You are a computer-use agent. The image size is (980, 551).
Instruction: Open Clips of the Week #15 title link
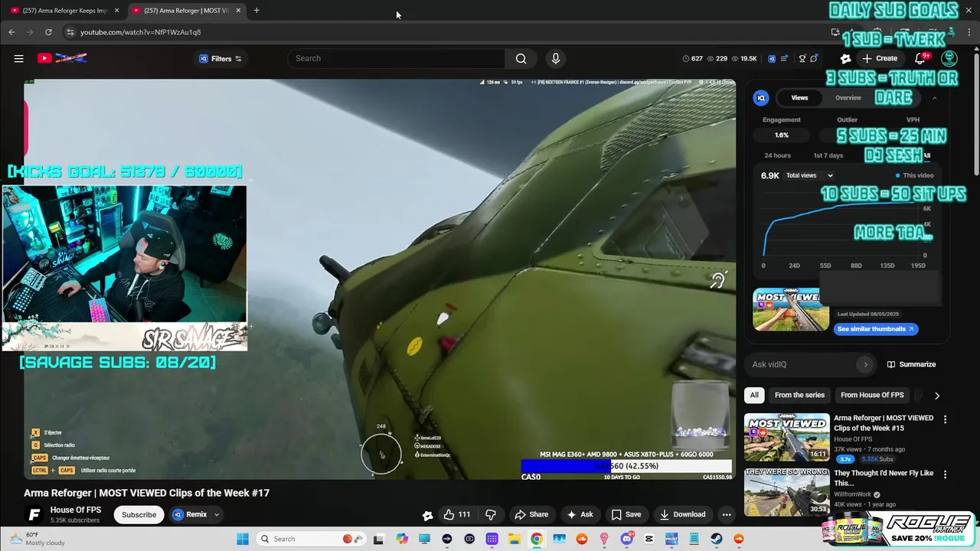click(884, 422)
